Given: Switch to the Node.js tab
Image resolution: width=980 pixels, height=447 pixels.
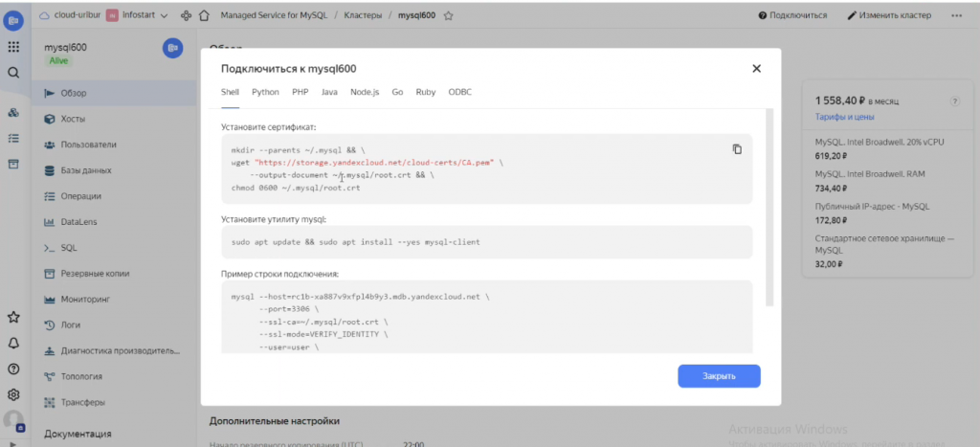Looking at the screenshot, I should pos(365,92).
